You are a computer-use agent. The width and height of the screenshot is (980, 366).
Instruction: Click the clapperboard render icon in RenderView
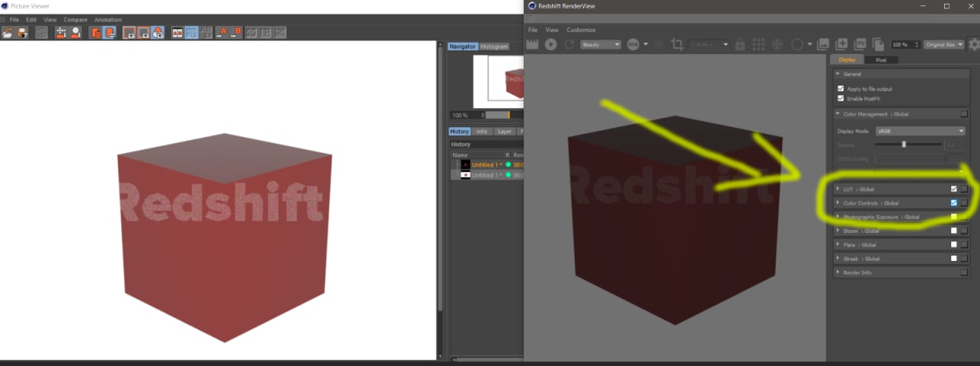point(533,44)
